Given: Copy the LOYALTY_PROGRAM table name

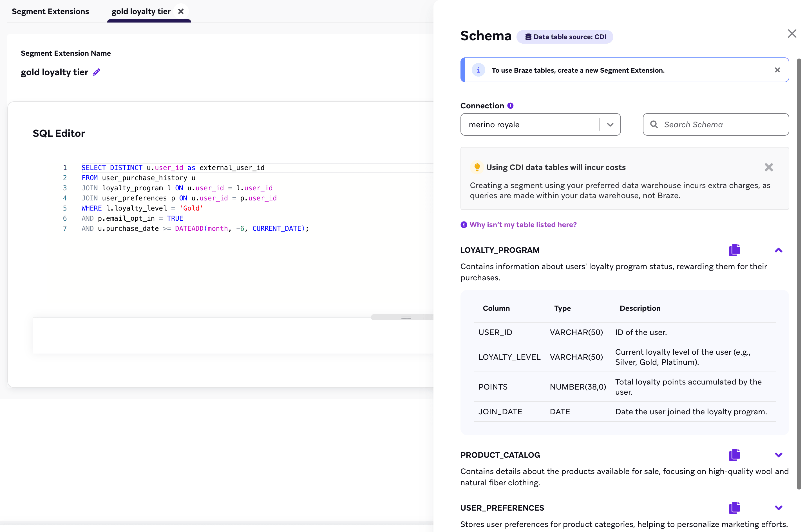Looking at the screenshot, I should [734, 250].
